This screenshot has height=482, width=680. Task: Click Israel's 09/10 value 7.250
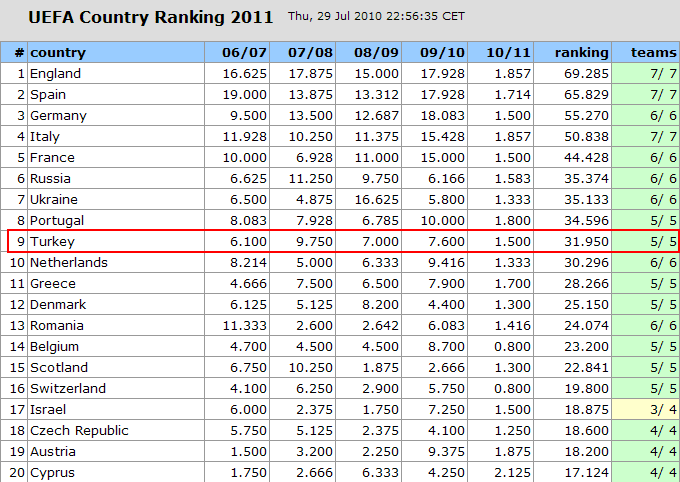[x=446, y=410]
